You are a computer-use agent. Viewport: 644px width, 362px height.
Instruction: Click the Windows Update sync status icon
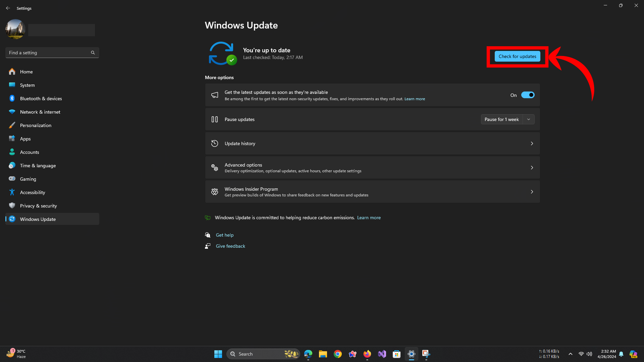pyautogui.click(x=222, y=53)
